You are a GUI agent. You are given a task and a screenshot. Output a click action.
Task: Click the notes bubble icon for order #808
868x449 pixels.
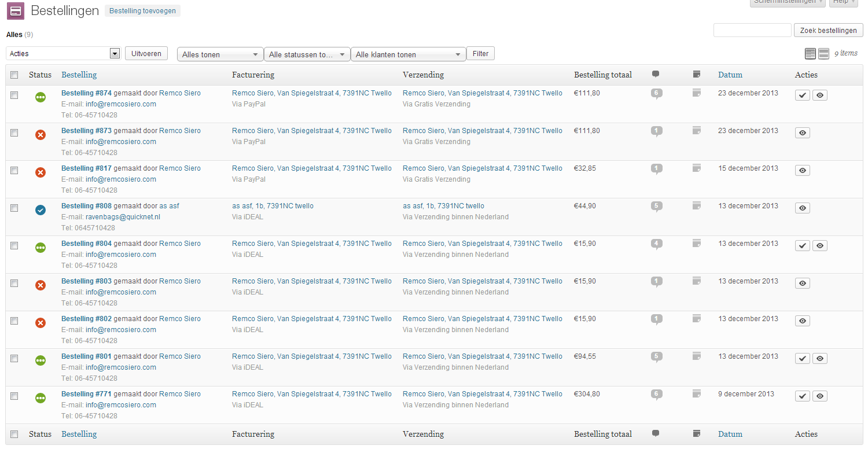[656, 207]
